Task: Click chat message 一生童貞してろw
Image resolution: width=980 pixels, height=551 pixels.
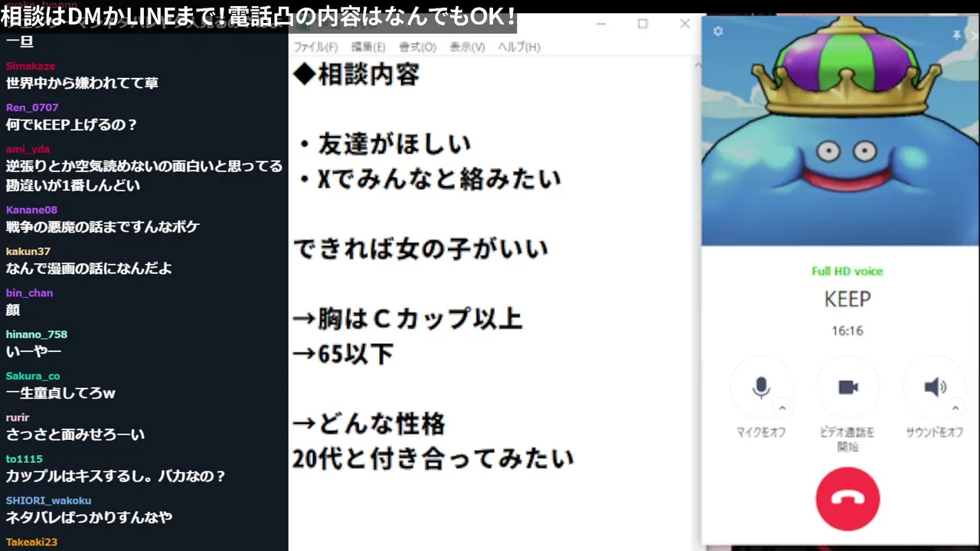Action: coord(60,393)
